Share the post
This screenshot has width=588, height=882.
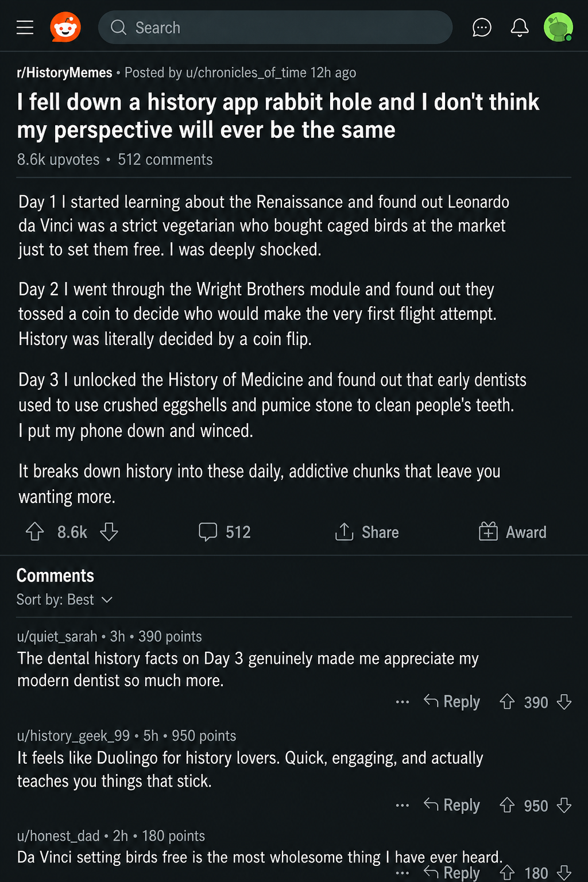pos(367,532)
